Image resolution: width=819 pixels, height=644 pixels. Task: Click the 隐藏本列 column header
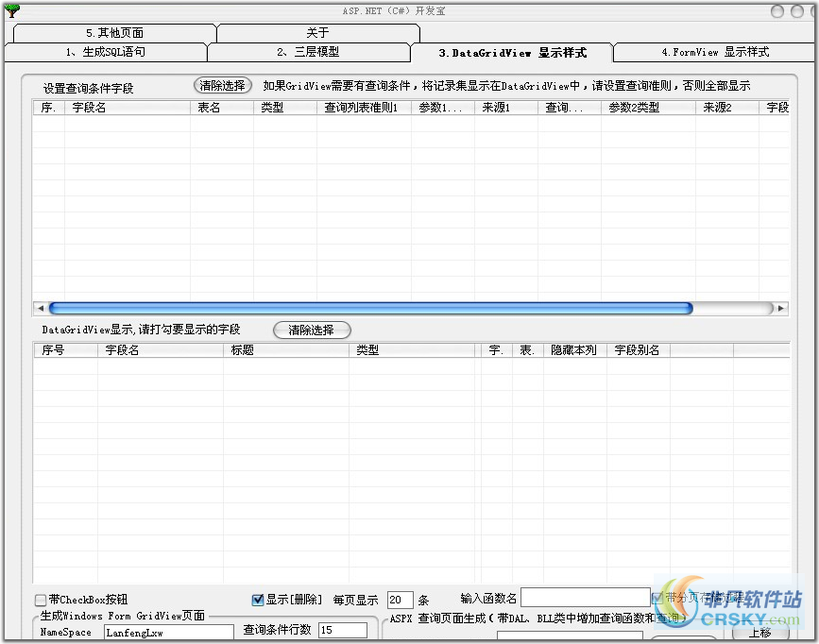click(x=575, y=350)
